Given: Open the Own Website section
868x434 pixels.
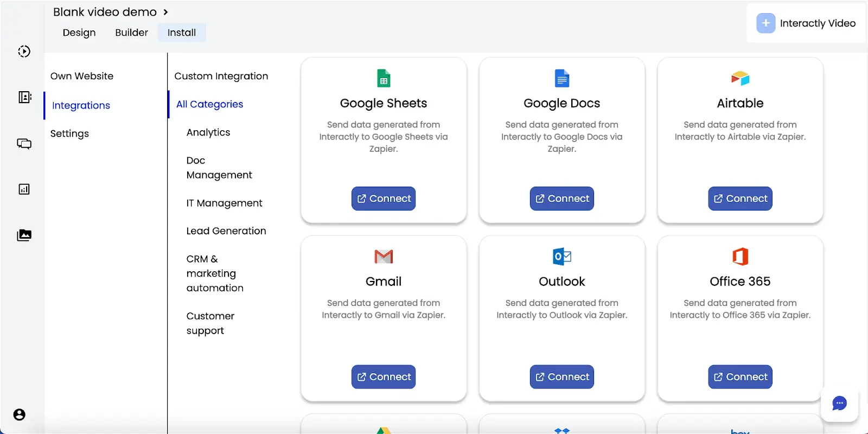Looking at the screenshot, I should (82, 76).
